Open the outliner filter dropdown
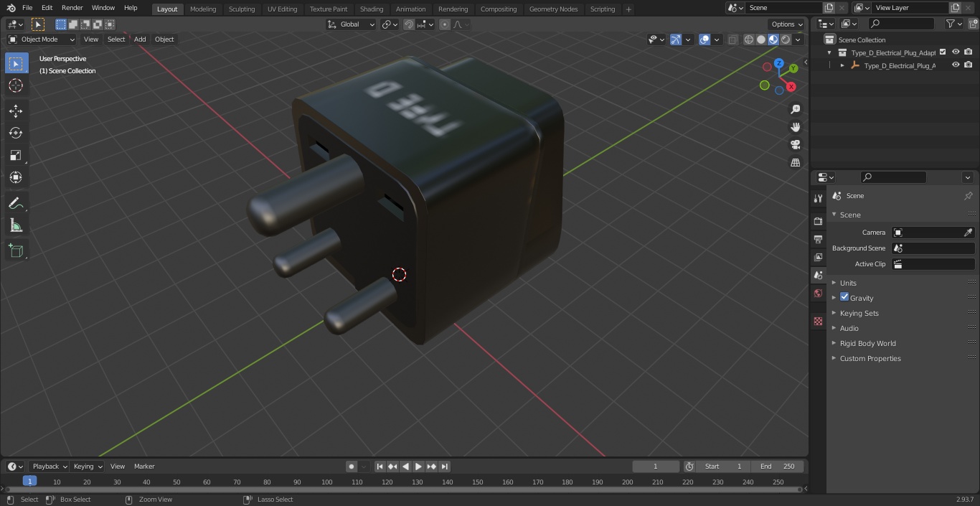This screenshot has height=506, width=980. (953, 24)
